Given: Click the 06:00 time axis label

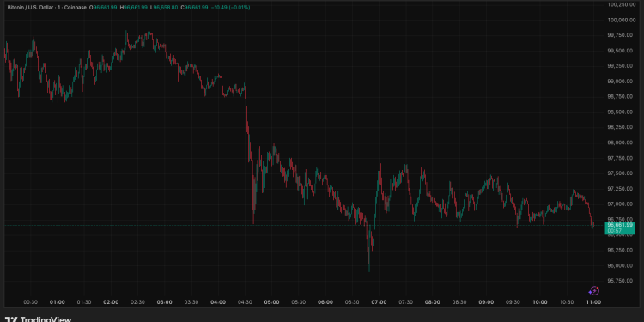Looking at the screenshot, I should click(x=325, y=302).
